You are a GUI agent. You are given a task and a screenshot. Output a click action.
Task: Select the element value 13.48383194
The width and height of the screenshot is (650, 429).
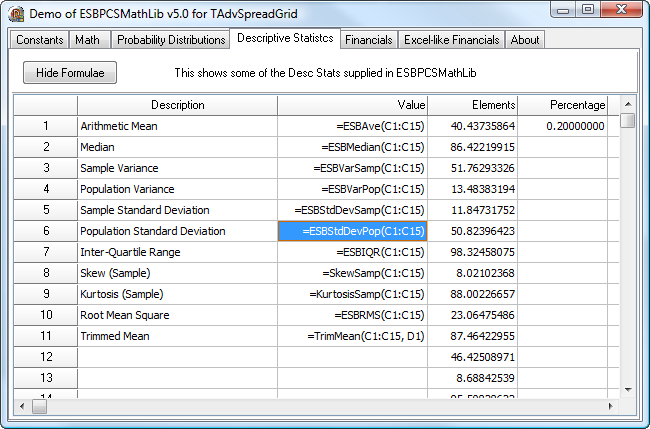pos(473,189)
